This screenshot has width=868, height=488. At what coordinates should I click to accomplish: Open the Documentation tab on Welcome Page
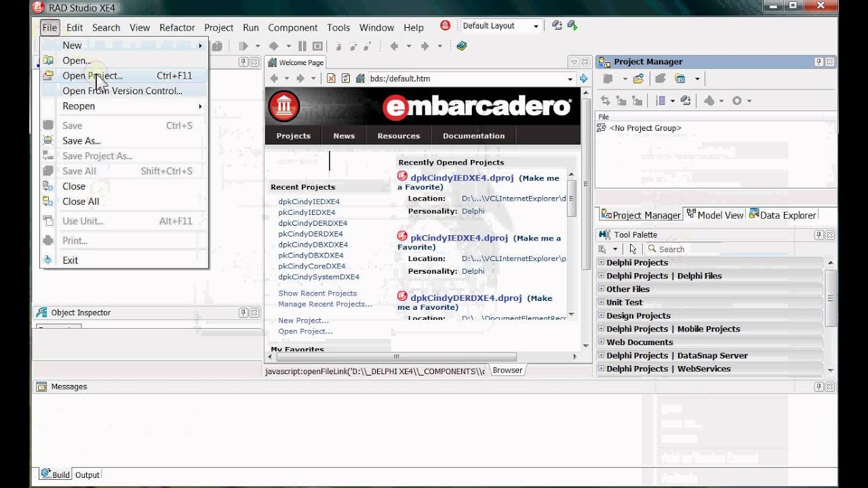[473, 136]
